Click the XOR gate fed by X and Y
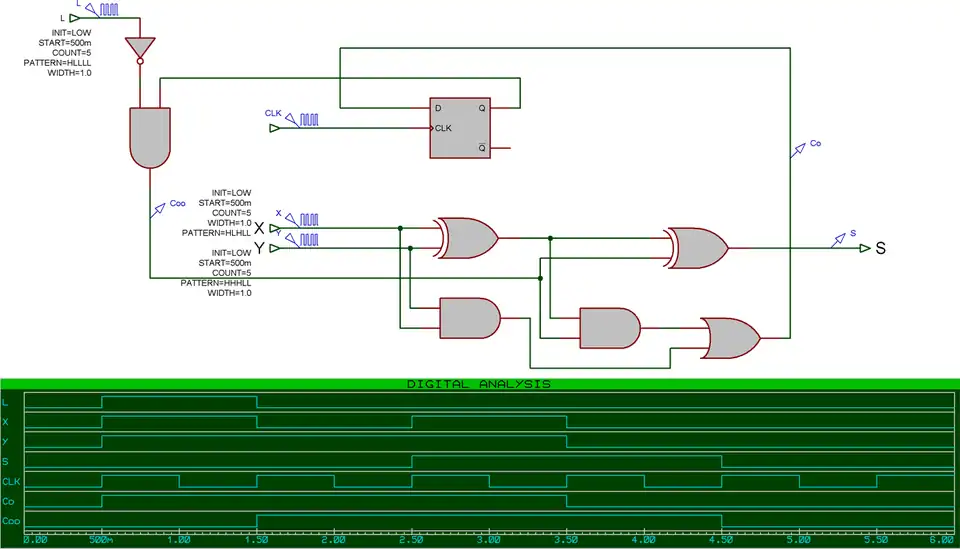This screenshot has height=549, width=960. [467, 238]
